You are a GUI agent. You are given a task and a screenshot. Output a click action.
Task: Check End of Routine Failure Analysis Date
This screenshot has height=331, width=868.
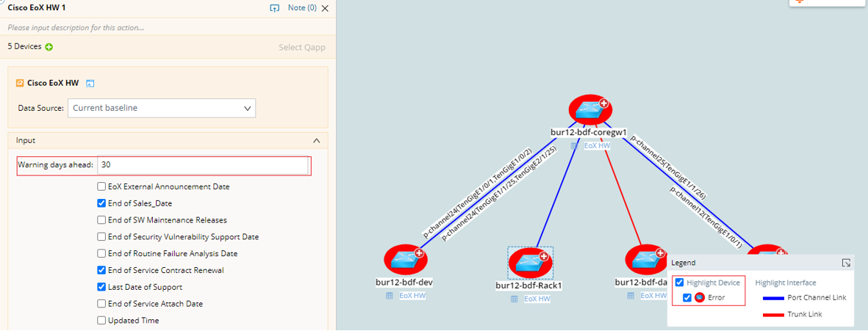point(101,254)
